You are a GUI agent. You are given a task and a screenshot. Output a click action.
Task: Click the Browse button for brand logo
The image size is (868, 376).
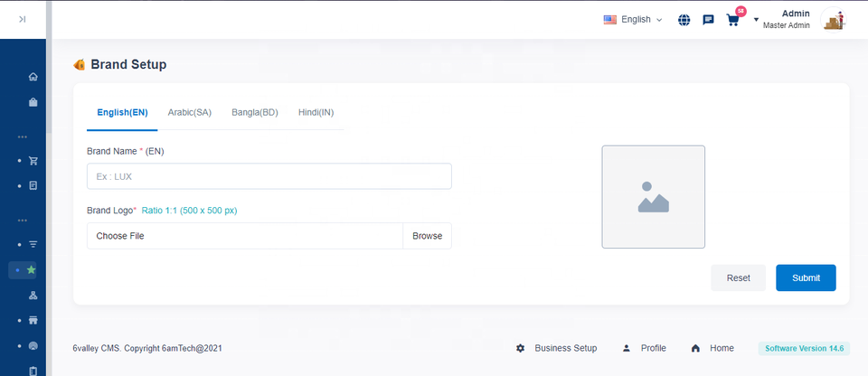[428, 236]
